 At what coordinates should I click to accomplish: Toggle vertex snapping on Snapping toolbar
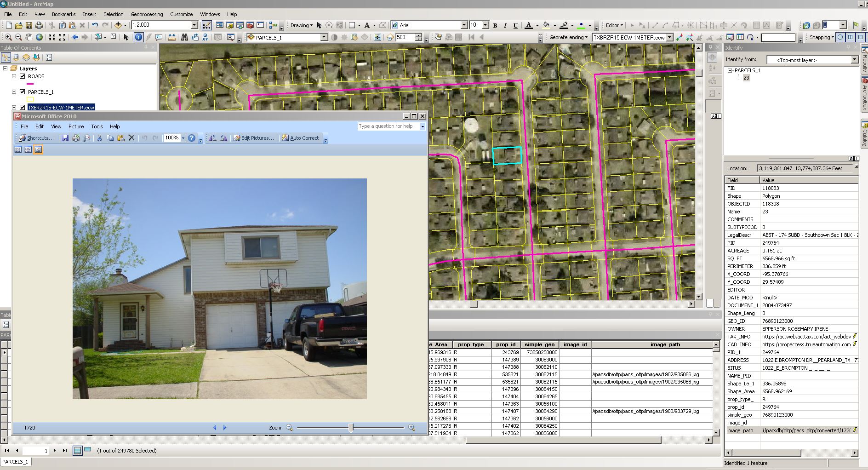(x=860, y=37)
